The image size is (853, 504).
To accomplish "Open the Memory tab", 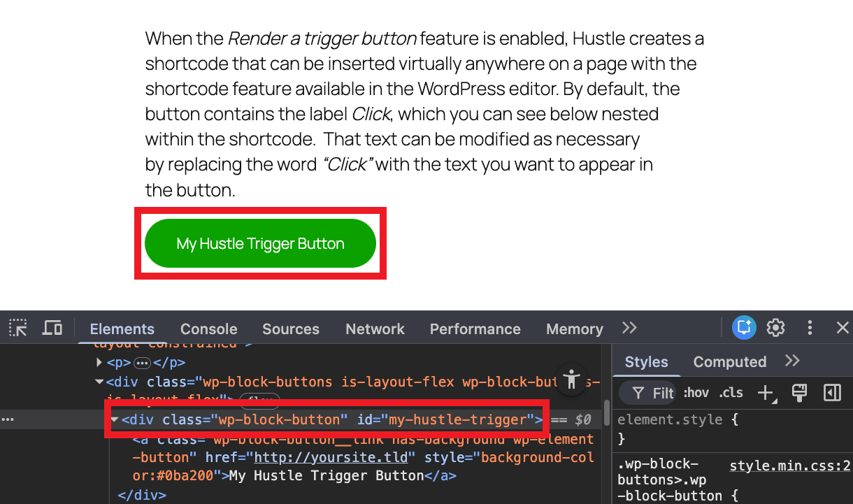I will coord(575,329).
